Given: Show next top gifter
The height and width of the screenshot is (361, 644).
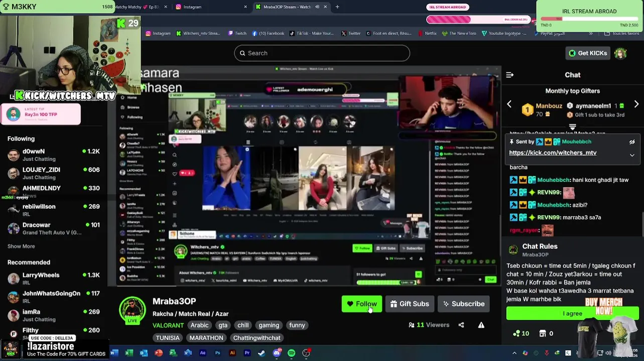Looking at the screenshot, I should coord(636,104).
